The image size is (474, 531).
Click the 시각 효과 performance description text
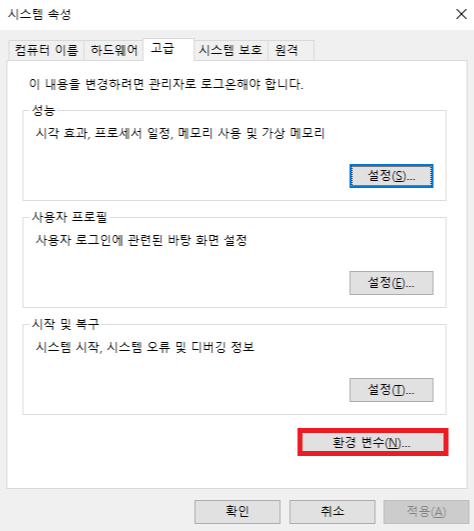coord(180,133)
